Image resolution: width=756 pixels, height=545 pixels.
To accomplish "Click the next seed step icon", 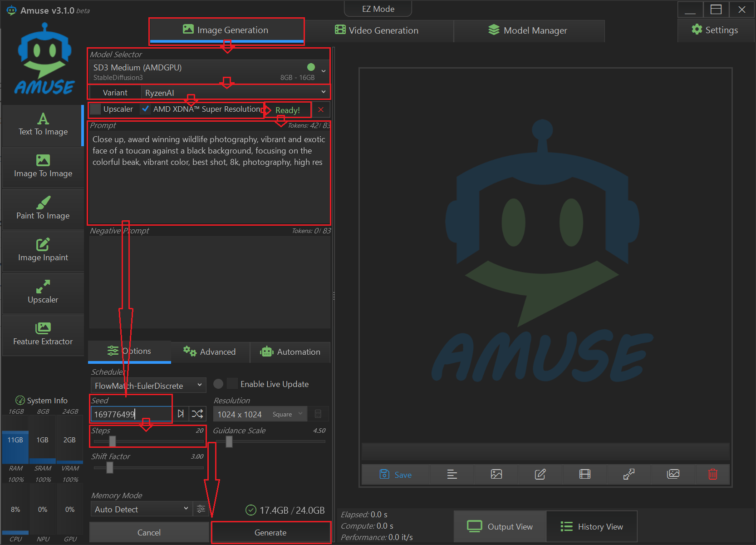I will coord(181,414).
